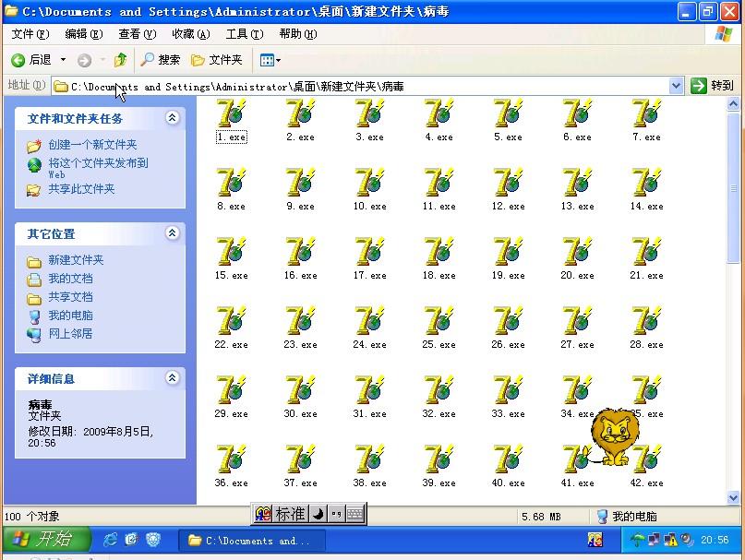Click the blue shield quick launch icon
Screen dimensions: 745x560
153,540
